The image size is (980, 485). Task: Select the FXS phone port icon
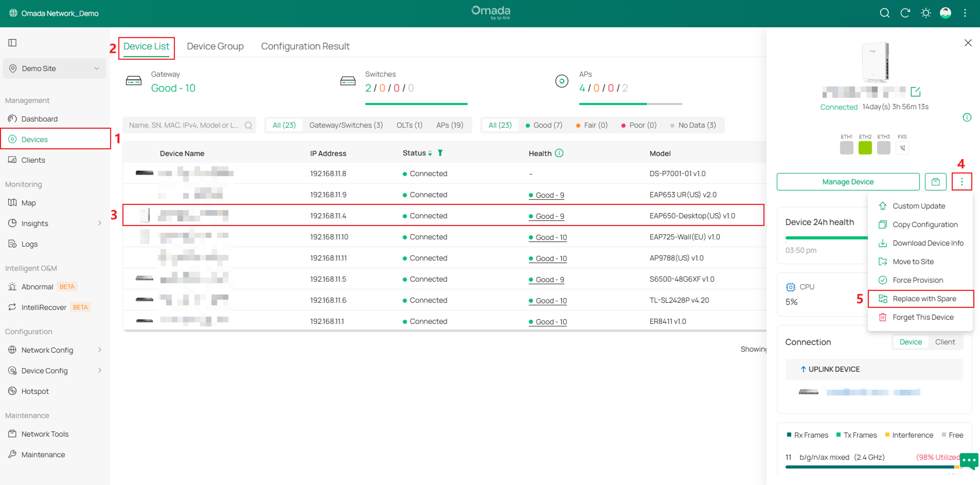[x=902, y=148]
